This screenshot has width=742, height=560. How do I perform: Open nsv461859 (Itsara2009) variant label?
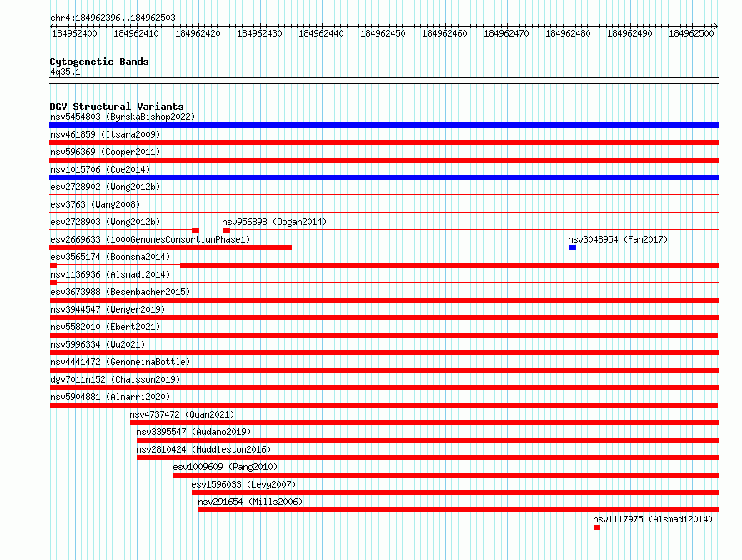click(105, 134)
